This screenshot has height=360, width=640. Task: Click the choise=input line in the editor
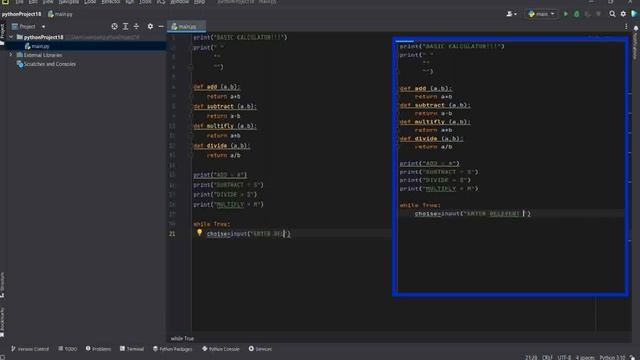pos(249,234)
